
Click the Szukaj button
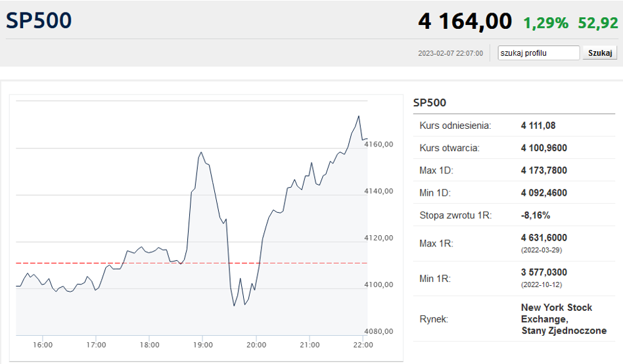600,53
